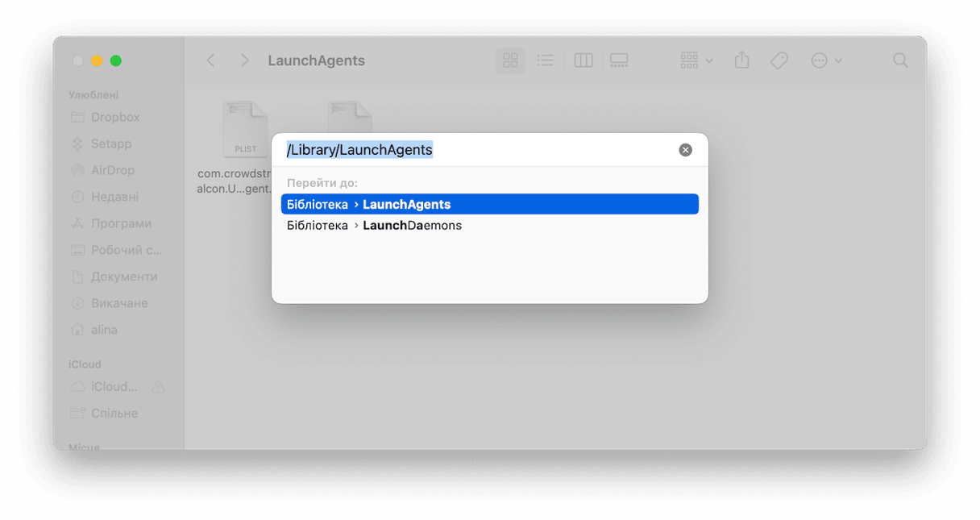Click the search magnifier icon
980x520 pixels.
tap(900, 60)
